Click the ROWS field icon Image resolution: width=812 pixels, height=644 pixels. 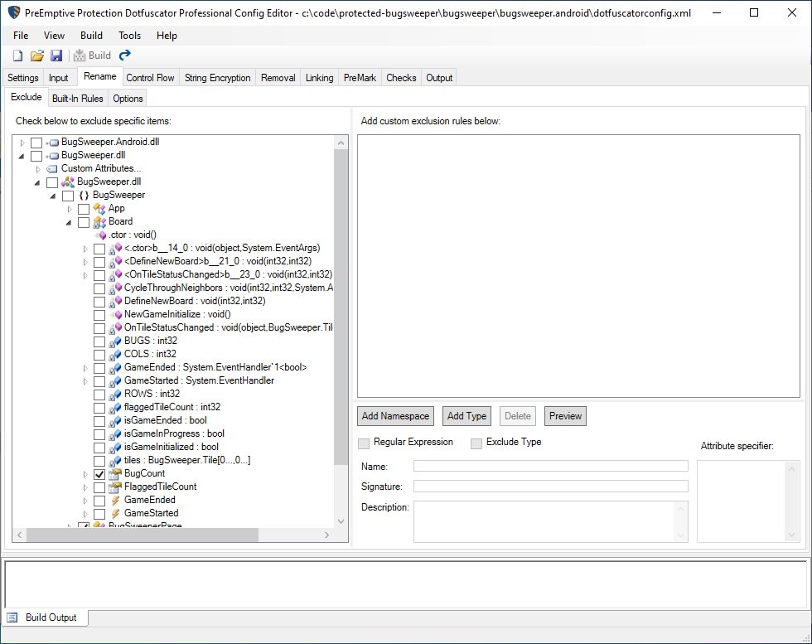tap(115, 395)
